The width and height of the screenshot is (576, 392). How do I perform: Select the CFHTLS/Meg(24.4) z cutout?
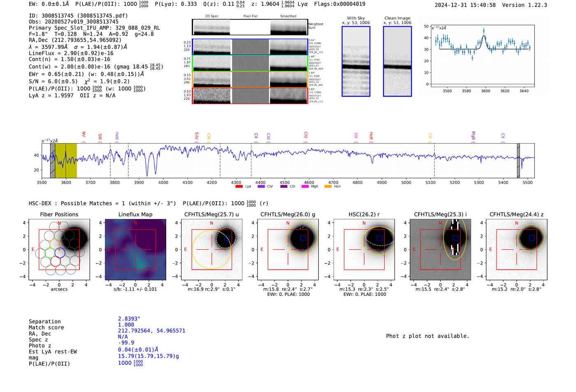coord(516,250)
